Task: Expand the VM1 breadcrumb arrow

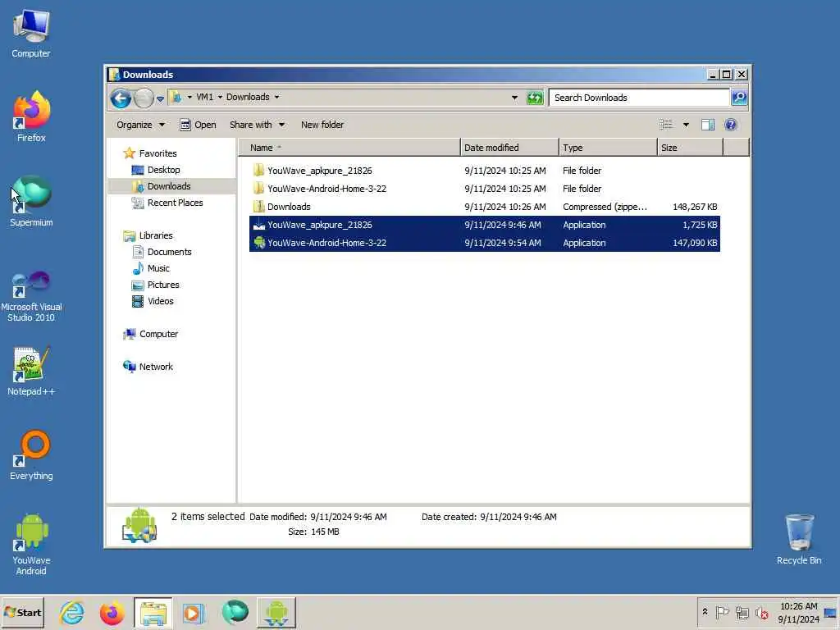Action: point(220,97)
